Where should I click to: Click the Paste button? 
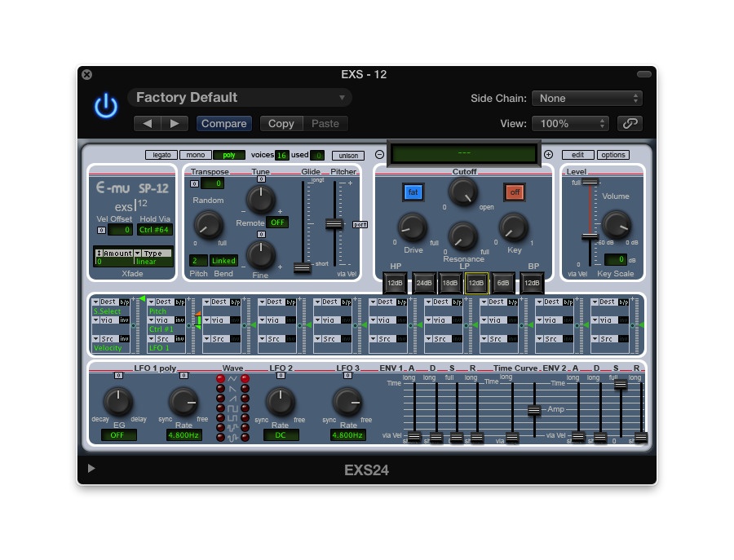(x=325, y=124)
